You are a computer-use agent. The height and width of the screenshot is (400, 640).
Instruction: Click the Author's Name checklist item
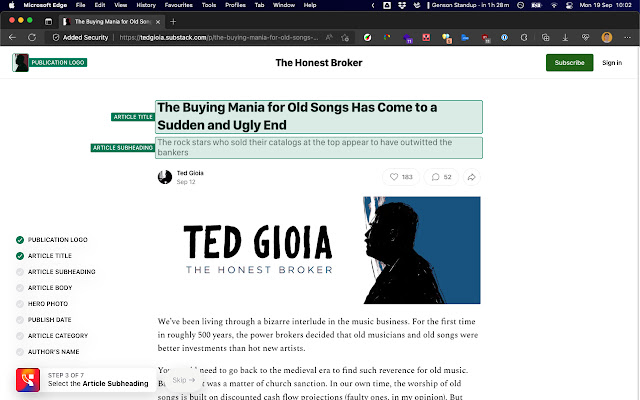pos(47,351)
